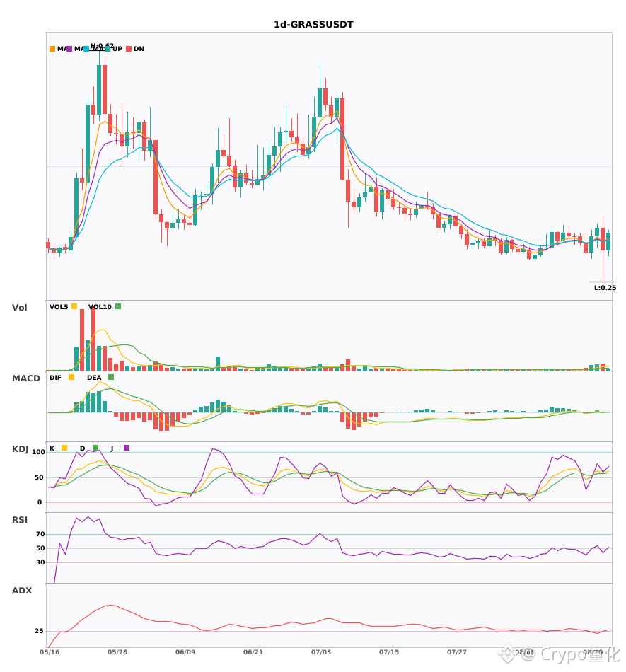Click the 05/16 date label
The width and height of the screenshot is (626, 672).
50,652
